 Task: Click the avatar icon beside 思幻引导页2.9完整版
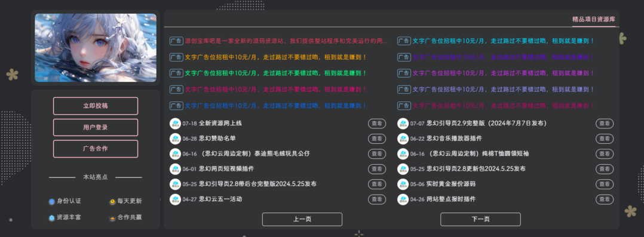pos(403,124)
